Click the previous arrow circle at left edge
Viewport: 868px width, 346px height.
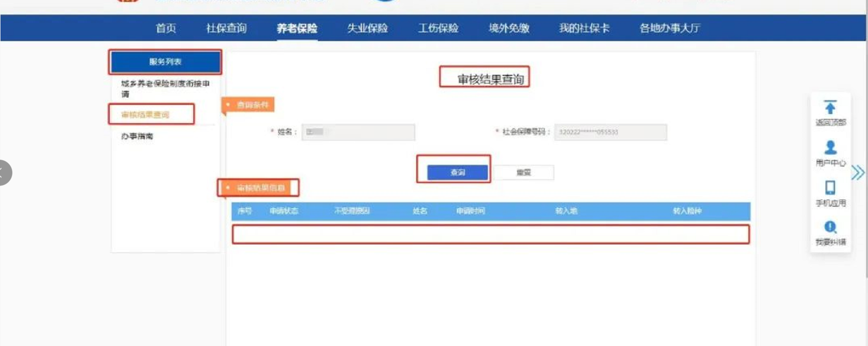click(3, 173)
